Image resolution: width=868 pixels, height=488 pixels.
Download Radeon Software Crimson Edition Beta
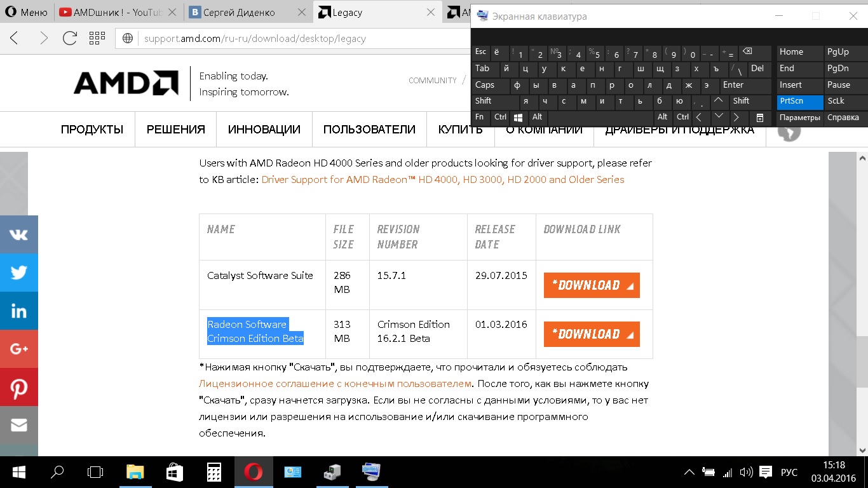[x=592, y=334]
